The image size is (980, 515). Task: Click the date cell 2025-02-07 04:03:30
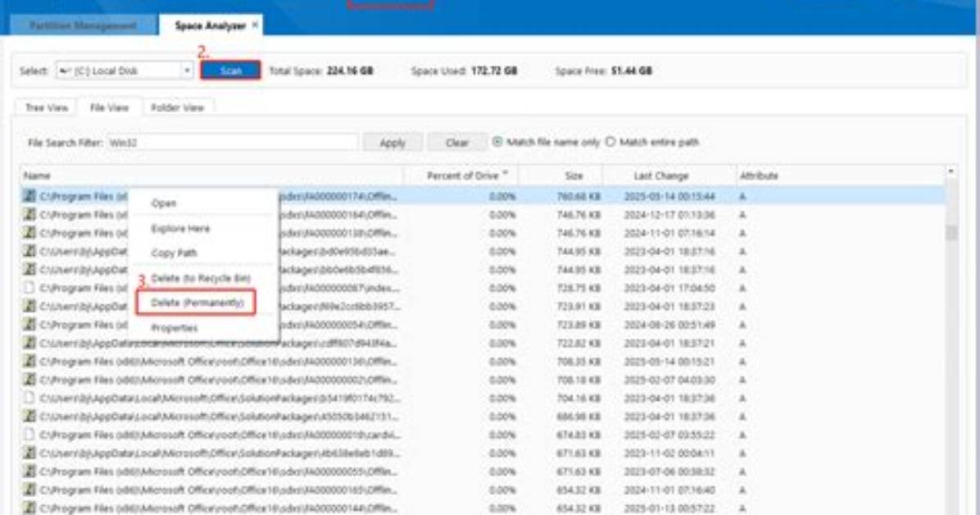[669, 380]
